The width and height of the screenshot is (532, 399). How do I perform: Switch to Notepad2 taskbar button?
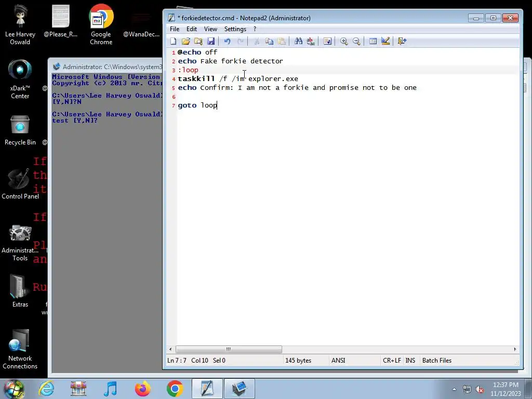click(x=207, y=389)
